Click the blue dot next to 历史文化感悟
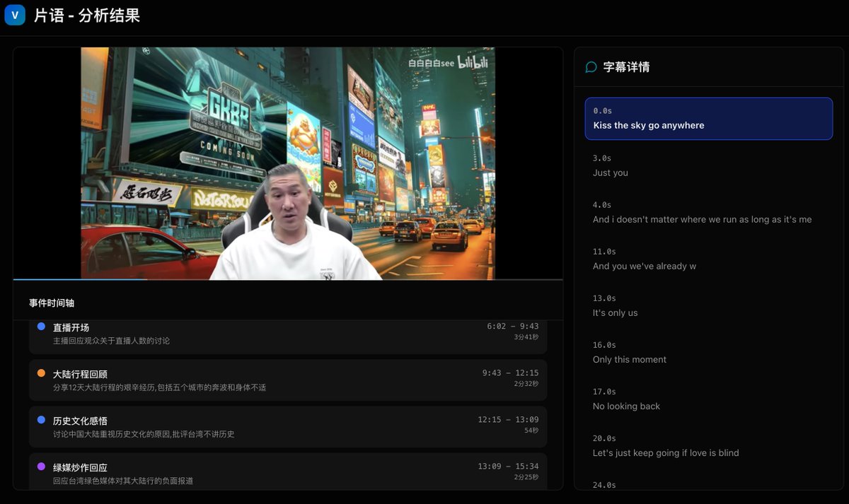The image size is (849, 504). [41, 420]
